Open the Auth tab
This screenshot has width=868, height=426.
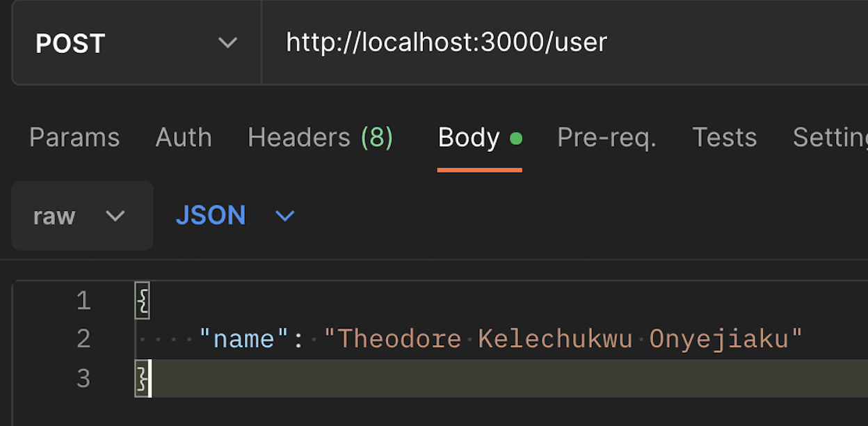184,138
